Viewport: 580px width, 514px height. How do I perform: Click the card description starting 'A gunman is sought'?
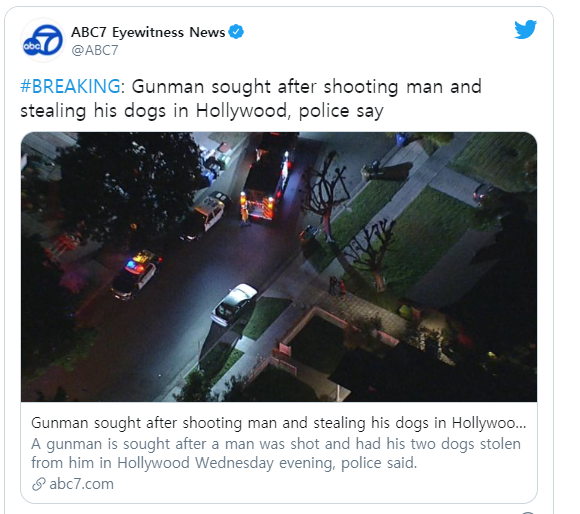(x=276, y=444)
